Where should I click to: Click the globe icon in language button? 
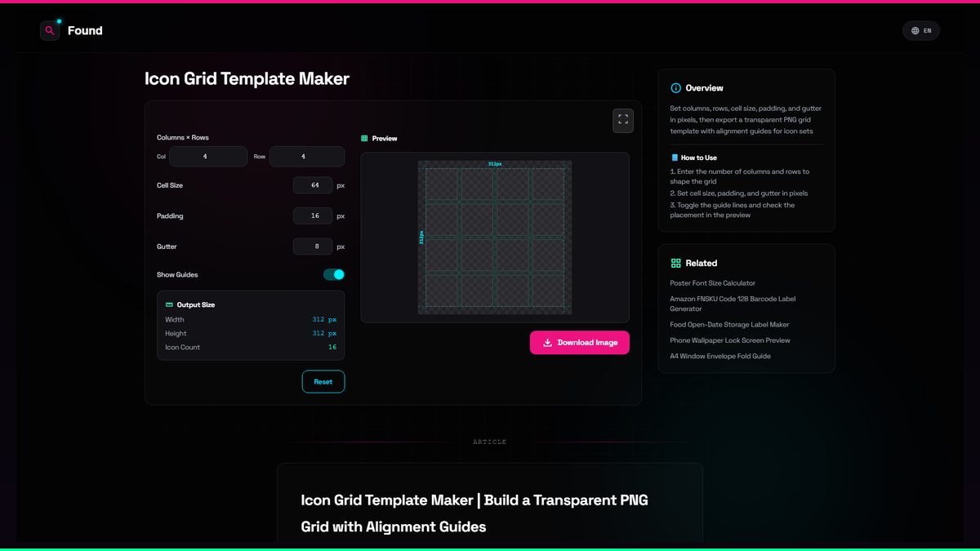point(915,31)
